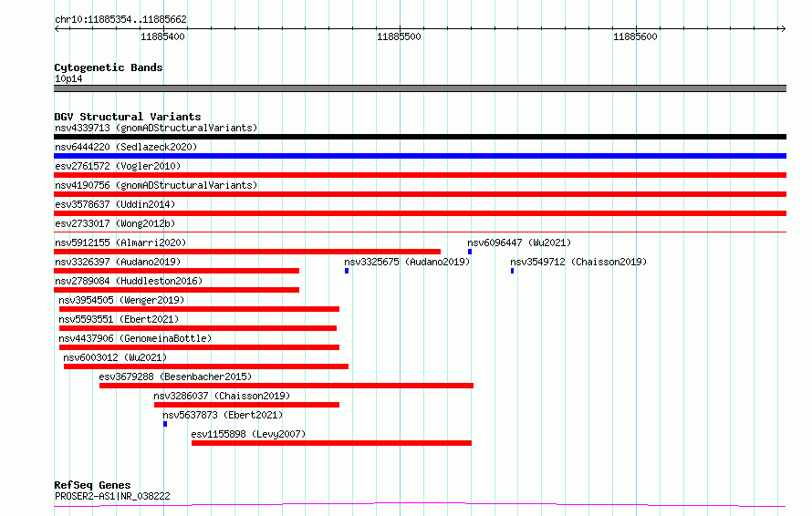
Task: Select the red nsv4190756 variant bar
Action: pos(420,194)
